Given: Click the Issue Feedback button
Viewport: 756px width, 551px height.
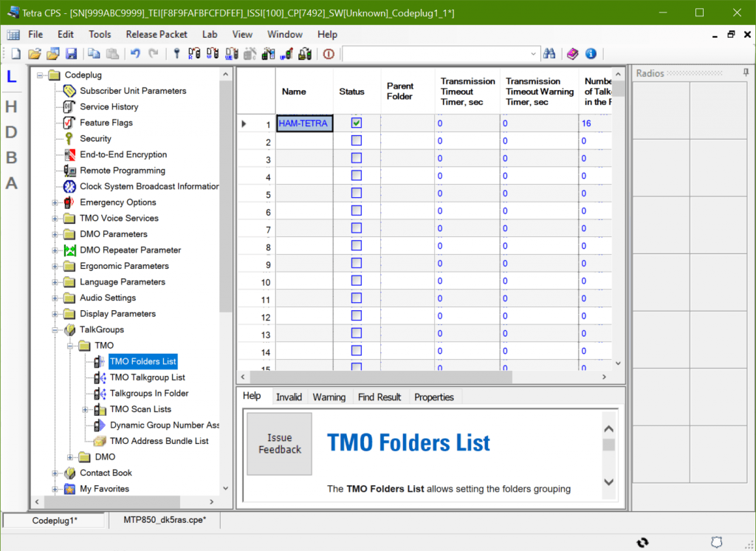Looking at the screenshot, I should tap(280, 444).
